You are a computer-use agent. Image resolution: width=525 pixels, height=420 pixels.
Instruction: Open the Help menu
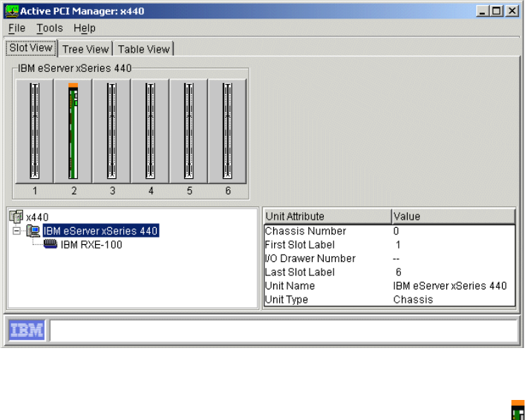click(85, 28)
